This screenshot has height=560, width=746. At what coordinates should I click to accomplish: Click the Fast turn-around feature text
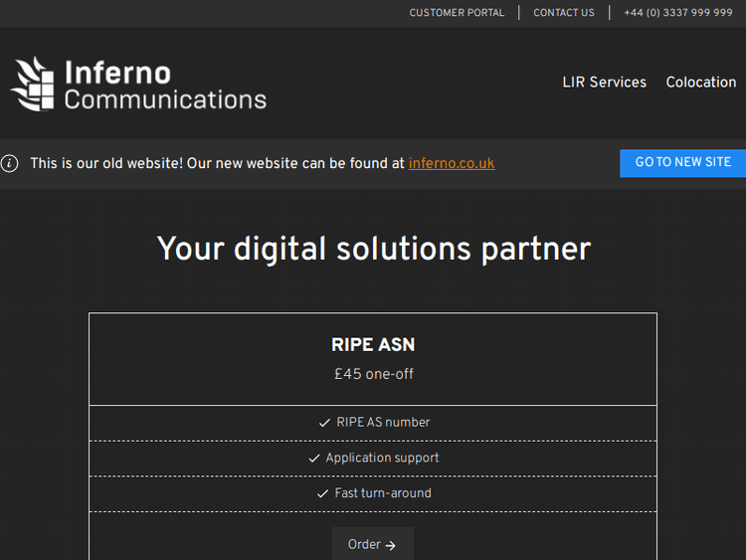(383, 493)
